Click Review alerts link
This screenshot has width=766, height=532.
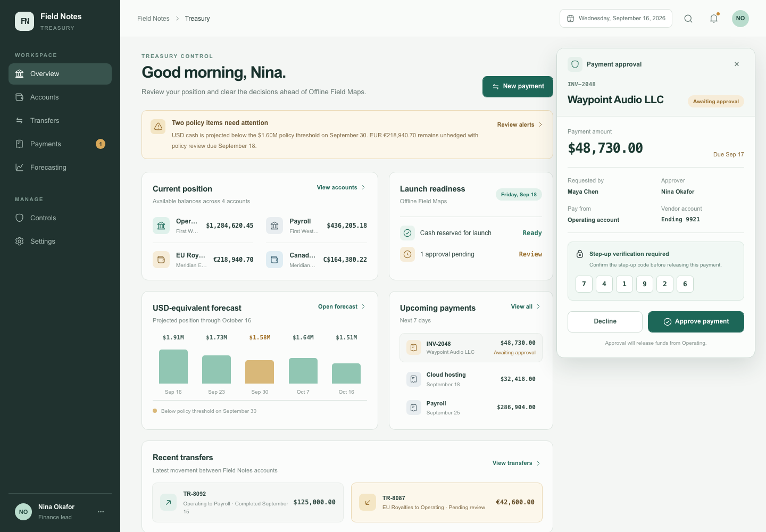point(520,124)
